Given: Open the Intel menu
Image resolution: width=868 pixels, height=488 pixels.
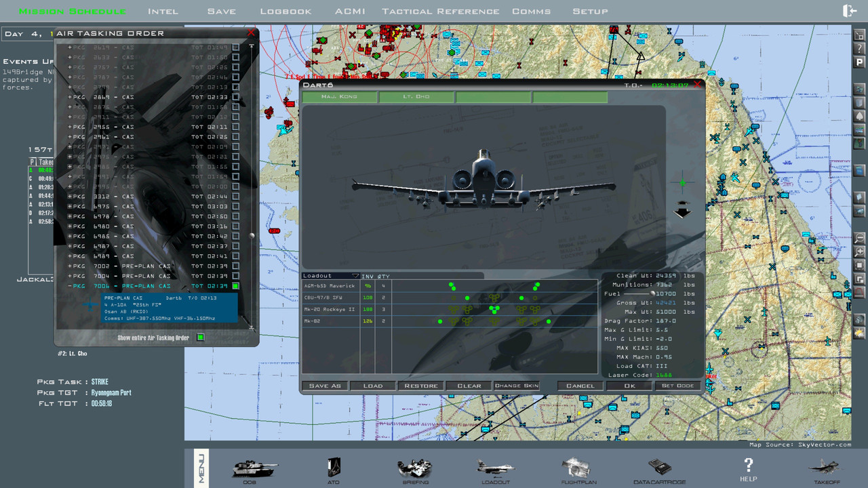Looking at the screenshot, I should [x=163, y=12].
